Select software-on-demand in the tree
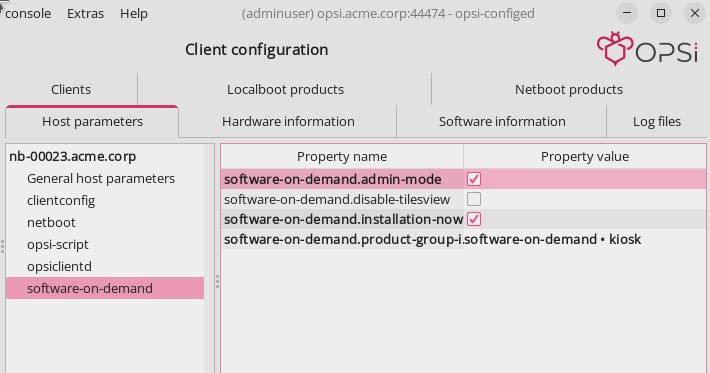 105,288
